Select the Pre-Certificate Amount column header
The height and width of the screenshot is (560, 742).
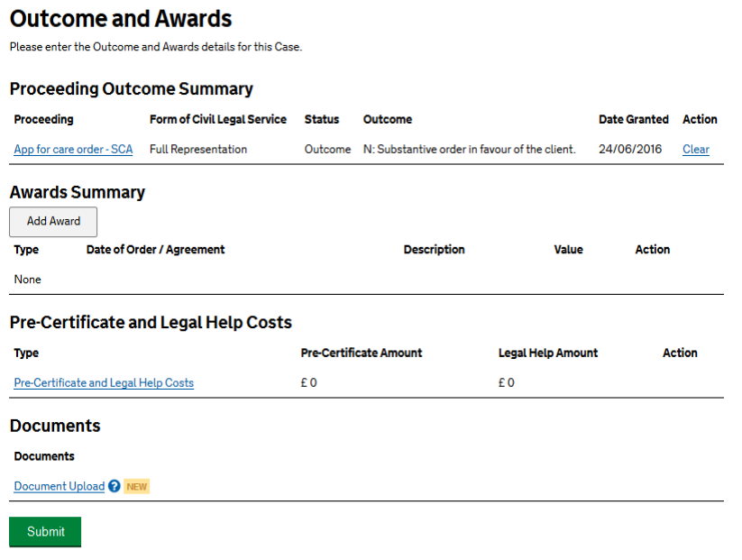pos(361,353)
